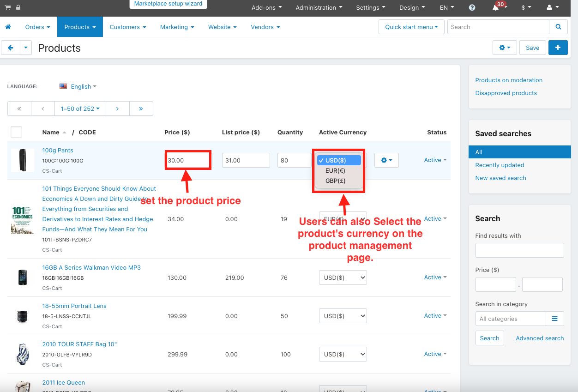This screenshot has height=392, width=578.
Task: Open the Design menu
Action: 412,7
